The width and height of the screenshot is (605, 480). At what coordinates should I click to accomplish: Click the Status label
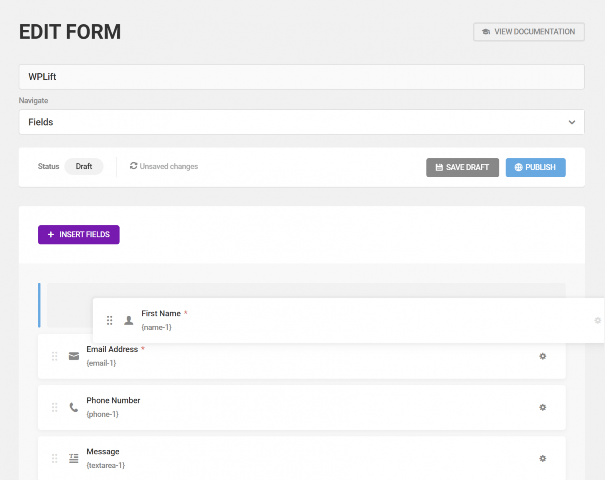point(48,166)
